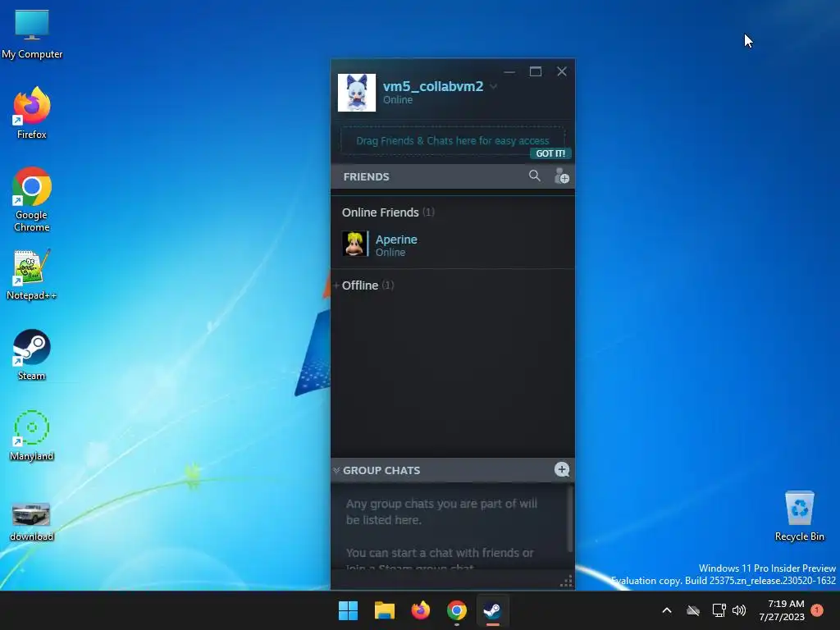Close the Steam Friends window
The width and height of the screenshot is (840, 630).
561,72
